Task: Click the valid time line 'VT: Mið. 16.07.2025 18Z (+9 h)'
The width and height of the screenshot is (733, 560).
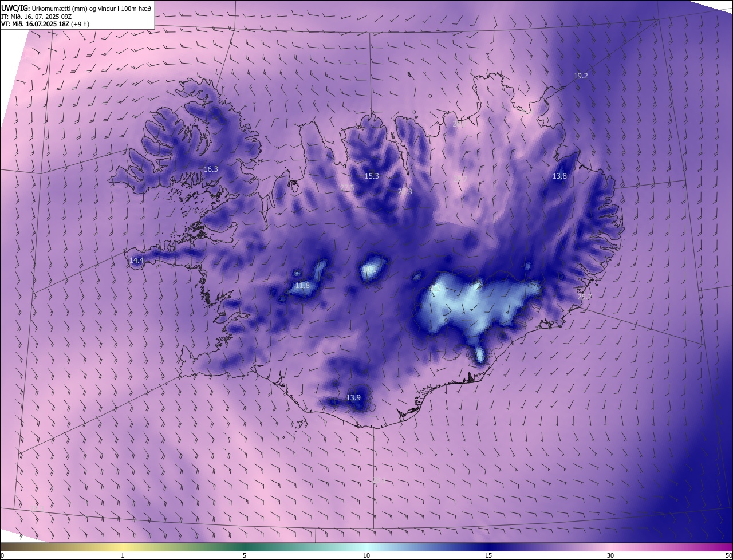Action: click(45, 24)
